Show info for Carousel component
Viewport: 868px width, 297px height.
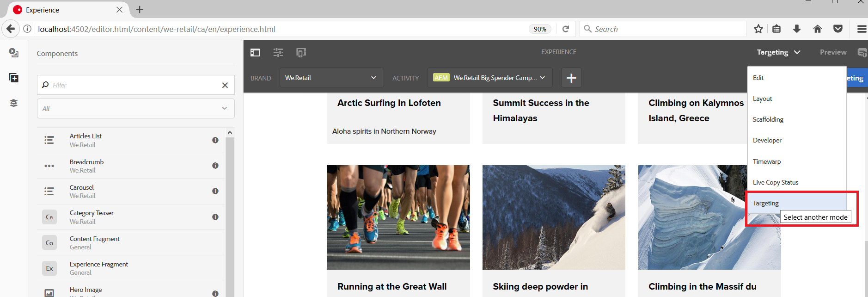[215, 191]
